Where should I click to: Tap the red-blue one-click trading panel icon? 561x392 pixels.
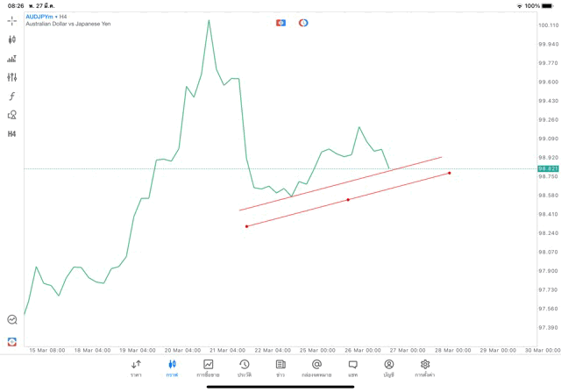point(280,22)
